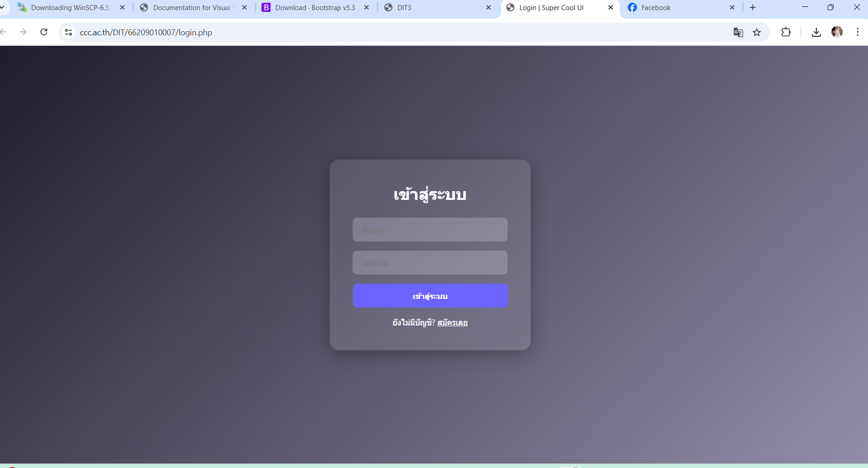Focus the username (ชื่อผู้ใช้) field
This screenshot has height=468, width=868.
430,230
